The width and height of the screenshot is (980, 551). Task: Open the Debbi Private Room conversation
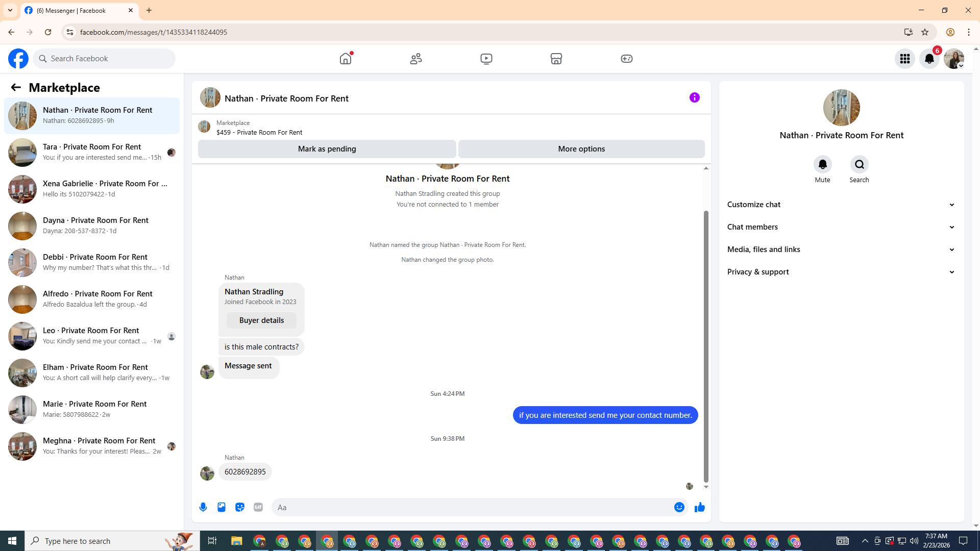pos(92,263)
